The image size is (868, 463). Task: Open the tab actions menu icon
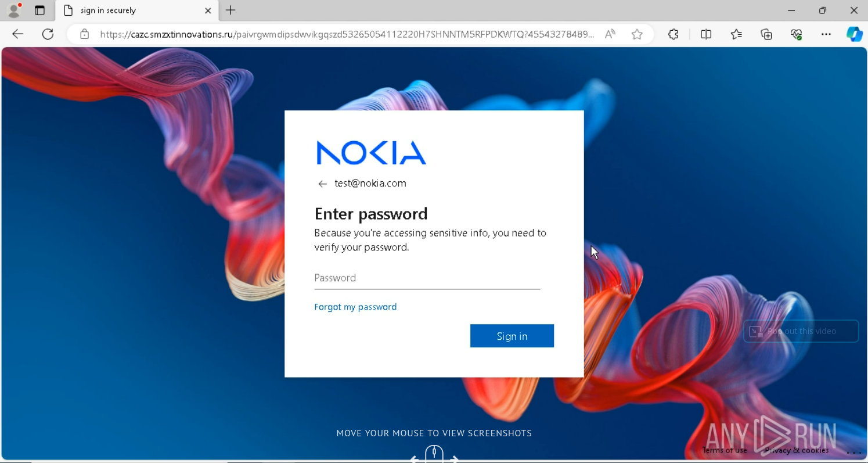coord(39,10)
